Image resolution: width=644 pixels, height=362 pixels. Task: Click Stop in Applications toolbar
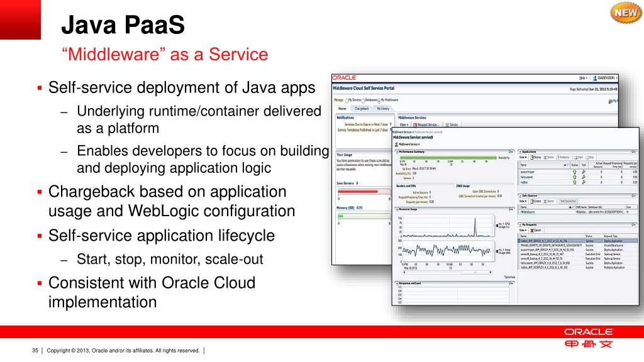[x=589, y=157]
